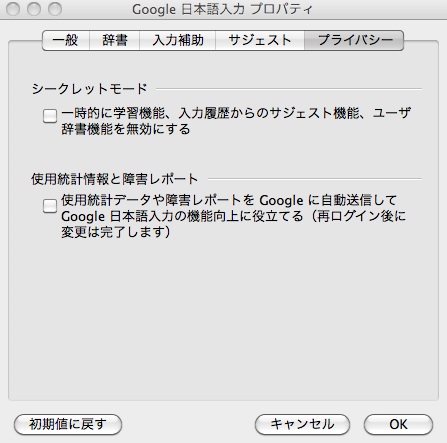Switch to the 一般 tab
The height and width of the screenshot is (443, 447).
pos(66,40)
